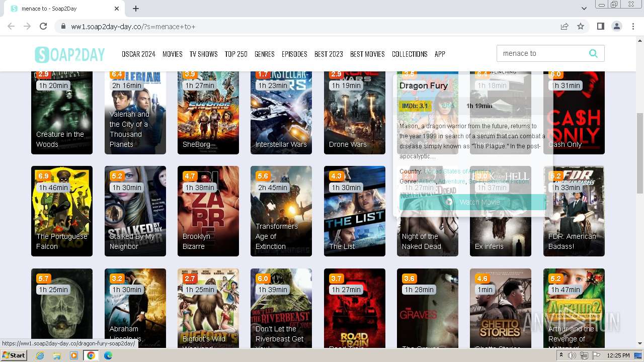The image size is (644, 362).
Task: Click the volume tray icon
Action: coord(572,355)
